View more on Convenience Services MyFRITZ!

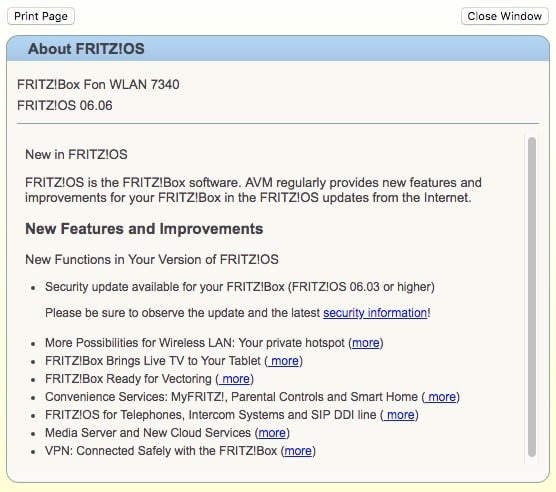(x=440, y=397)
